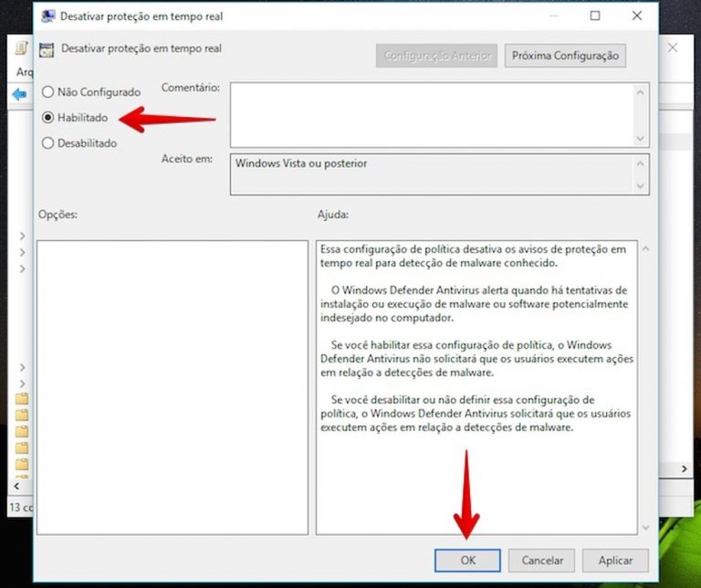The height and width of the screenshot is (588, 701).
Task: Click the blue back arrow in background window
Action: pos(19,94)
